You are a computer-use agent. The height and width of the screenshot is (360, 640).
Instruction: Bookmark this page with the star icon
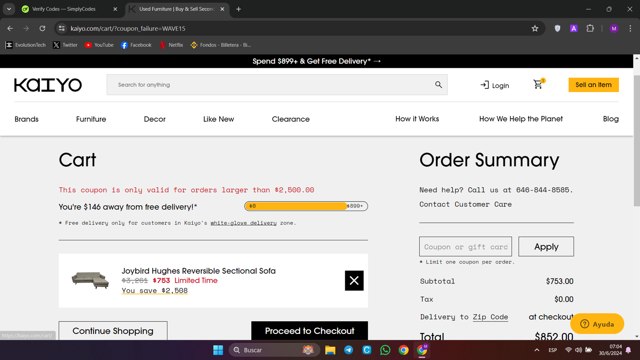(x=535, y=28)
